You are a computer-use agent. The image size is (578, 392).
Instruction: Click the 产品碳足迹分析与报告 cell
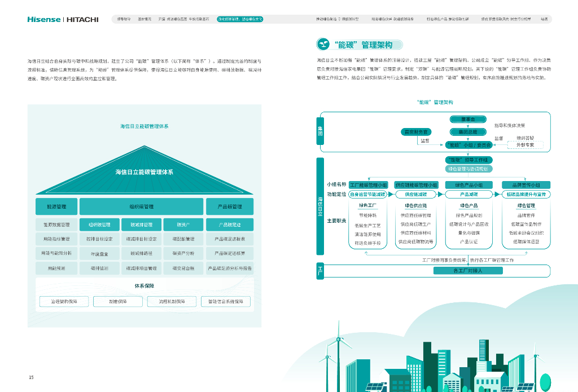click(x=230, y=268)
